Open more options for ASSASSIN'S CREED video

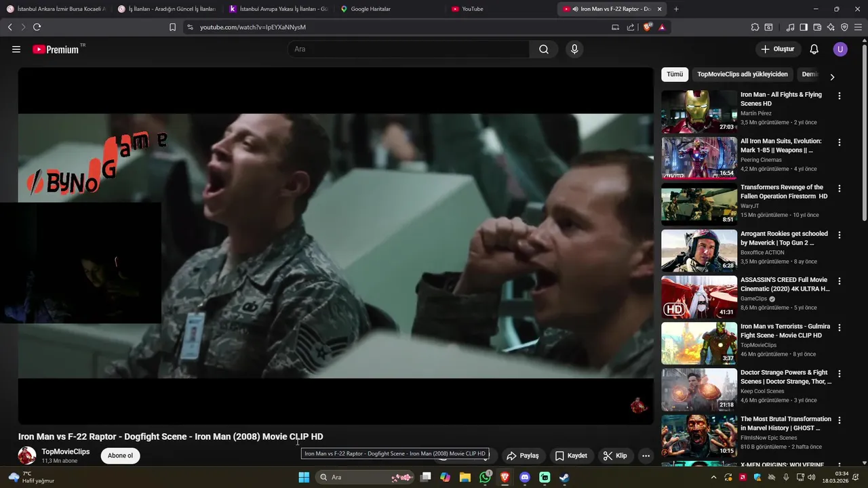tap(839, 281)
